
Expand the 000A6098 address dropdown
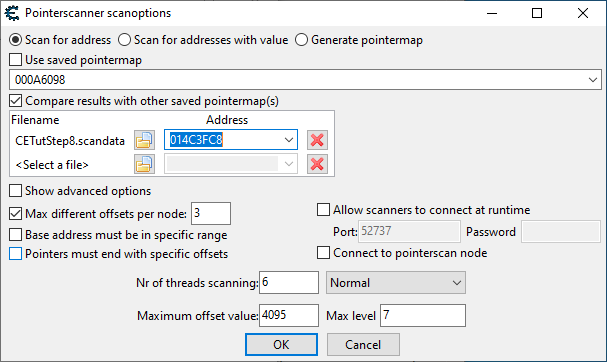593,80
